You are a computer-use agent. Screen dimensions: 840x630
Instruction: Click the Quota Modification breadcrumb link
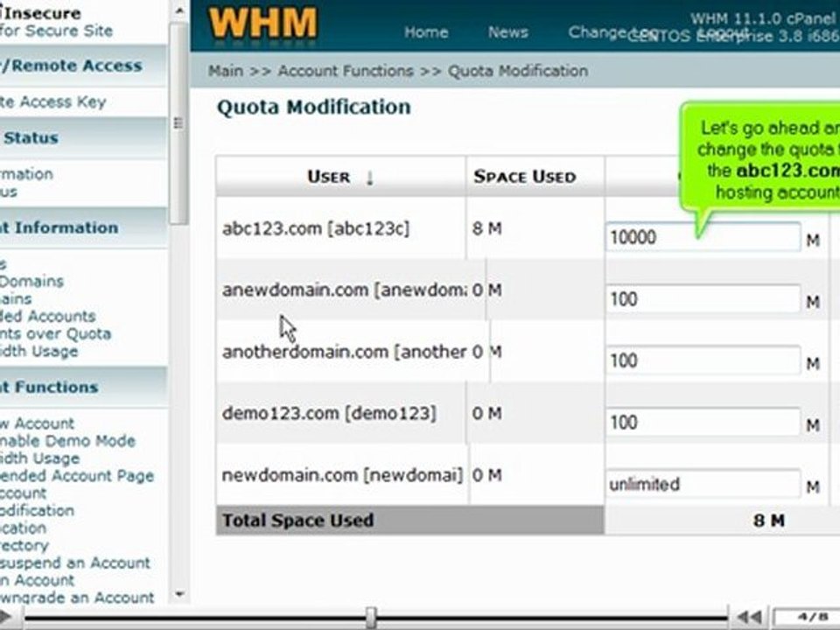tap(518, 71)
